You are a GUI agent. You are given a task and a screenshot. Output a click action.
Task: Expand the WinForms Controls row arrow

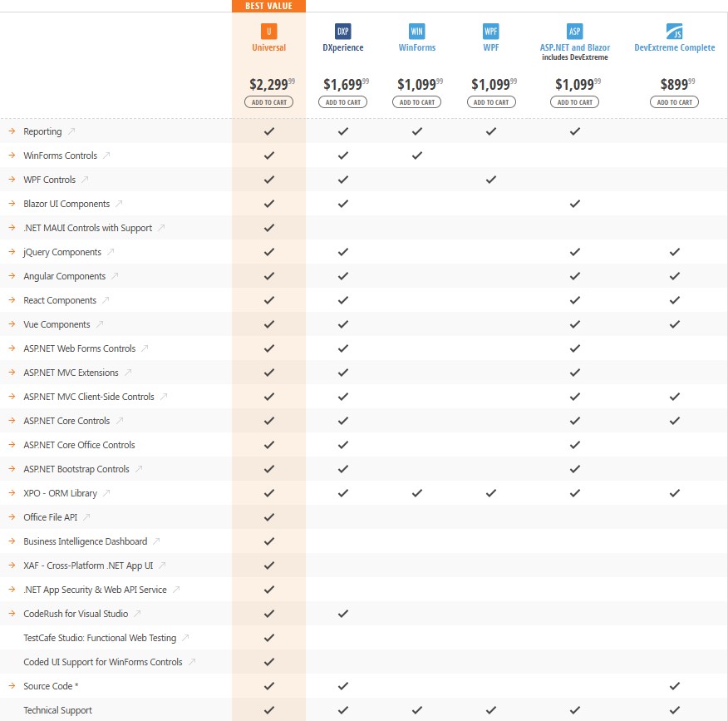tap(12, 156)
